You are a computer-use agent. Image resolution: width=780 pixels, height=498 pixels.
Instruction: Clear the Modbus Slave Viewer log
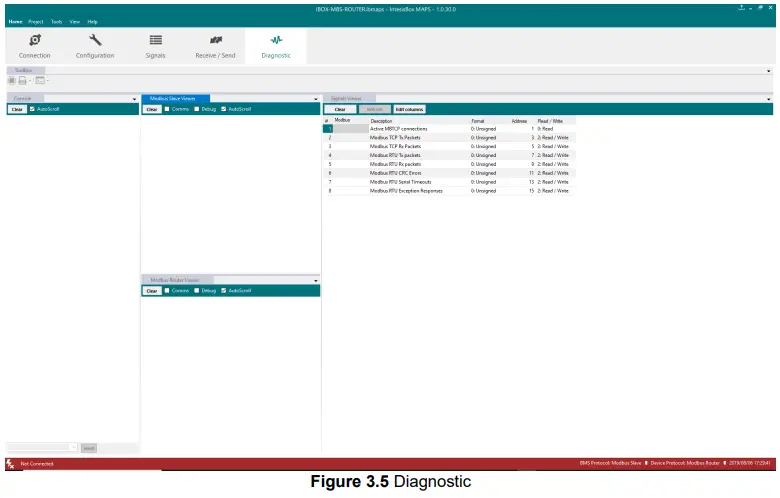click(152, 109)
